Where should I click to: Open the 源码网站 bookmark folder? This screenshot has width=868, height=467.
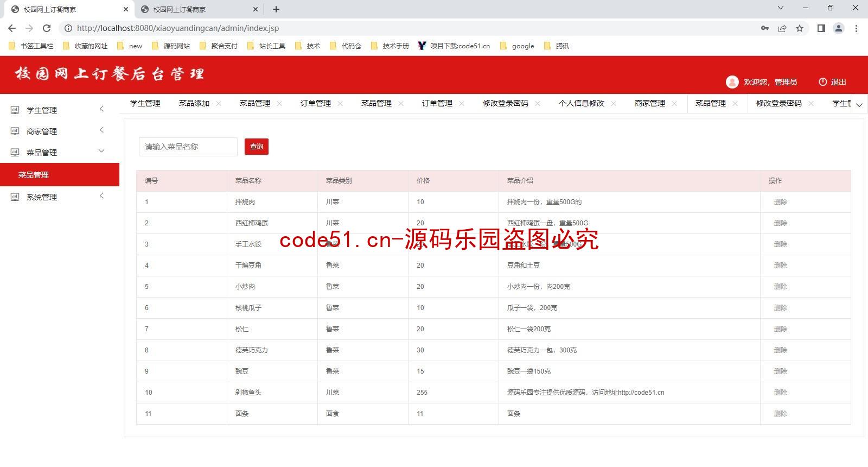pos(171,46)
